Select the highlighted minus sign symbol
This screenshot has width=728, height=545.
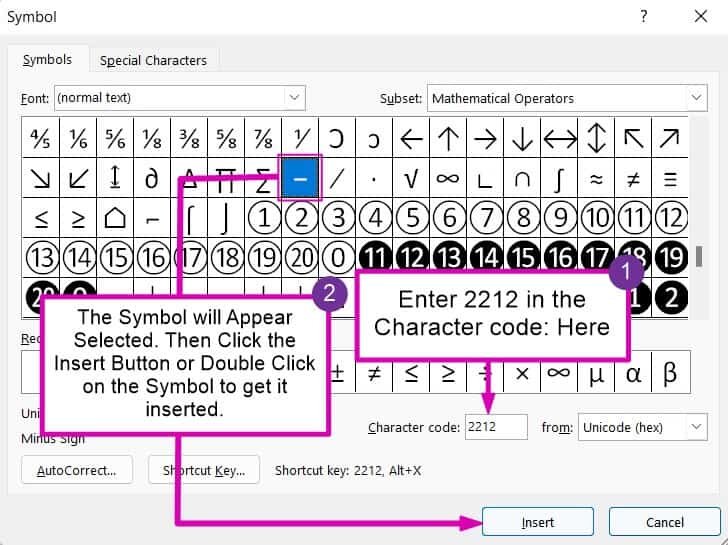300,178
